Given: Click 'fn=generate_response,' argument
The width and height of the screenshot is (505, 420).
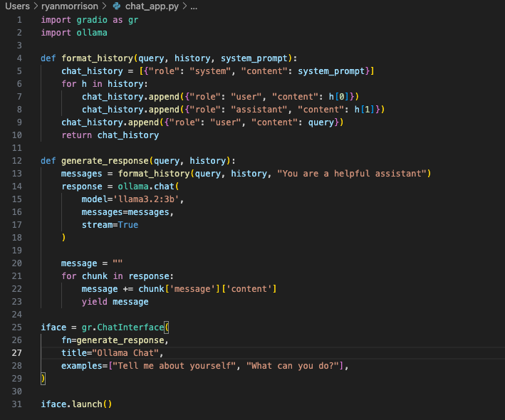Looking at the screenshot, I should click(x=115, y=340).
